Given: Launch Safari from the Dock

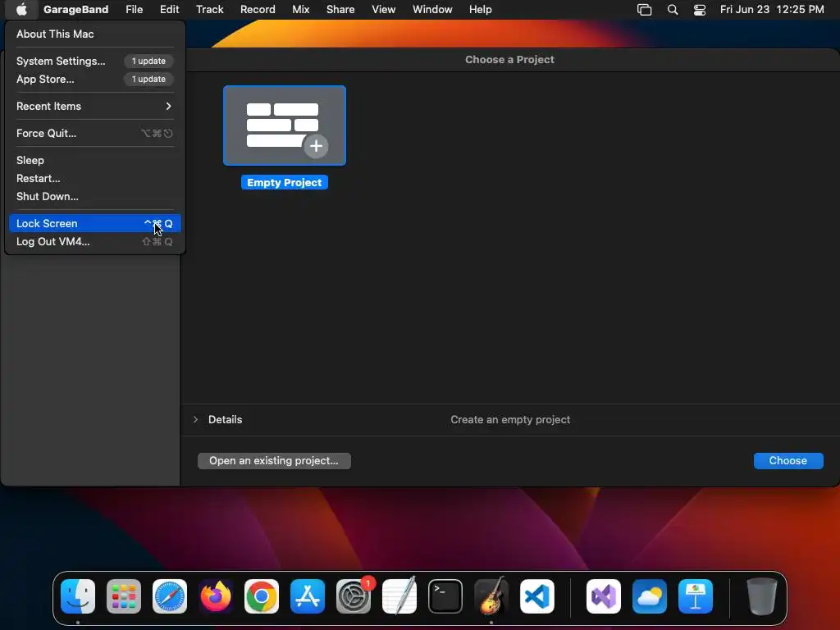Looking at the screenshot, I should point(170,596).
